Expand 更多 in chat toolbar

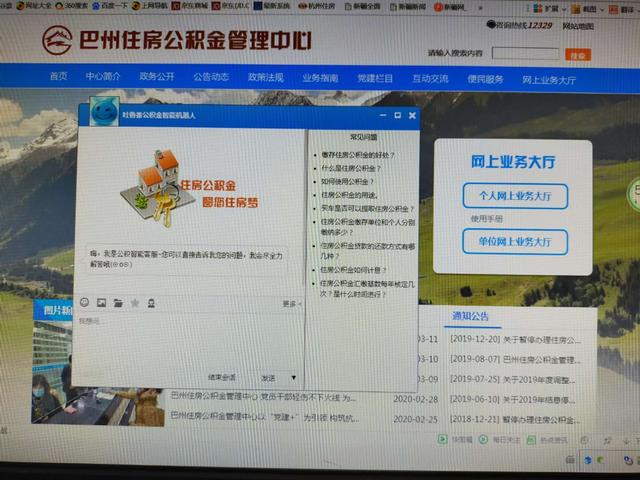point(292,304)
